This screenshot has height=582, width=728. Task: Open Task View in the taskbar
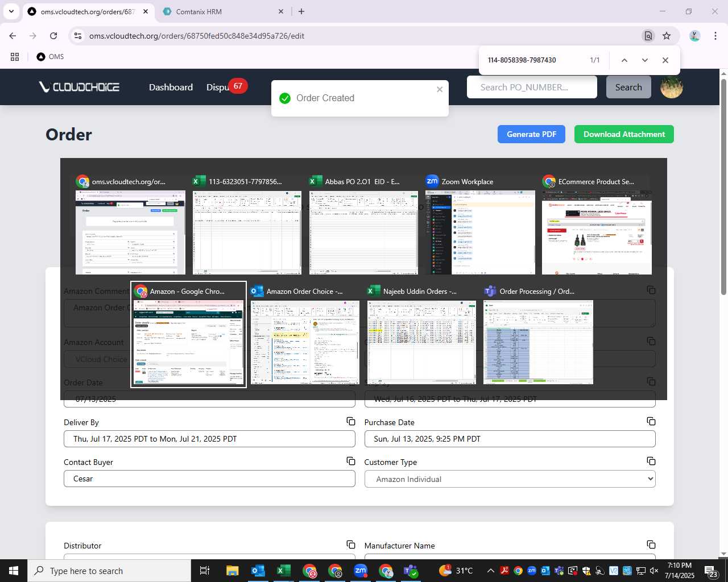205,571
